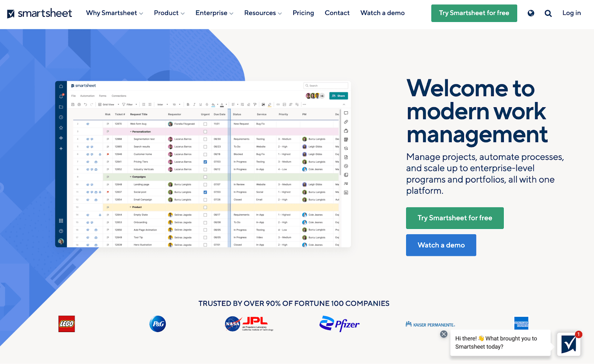Click the Pfizer logo
The height and width of the screenshot is (364, 594).
[339, 324]
